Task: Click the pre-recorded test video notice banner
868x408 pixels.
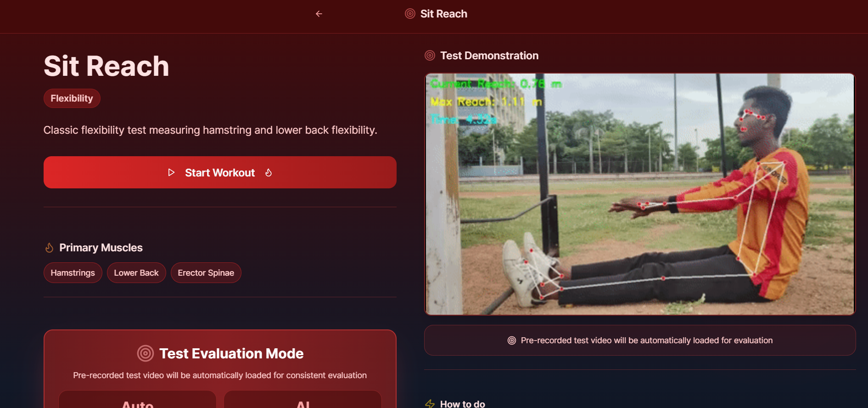Action: click(x=640, y=340)
